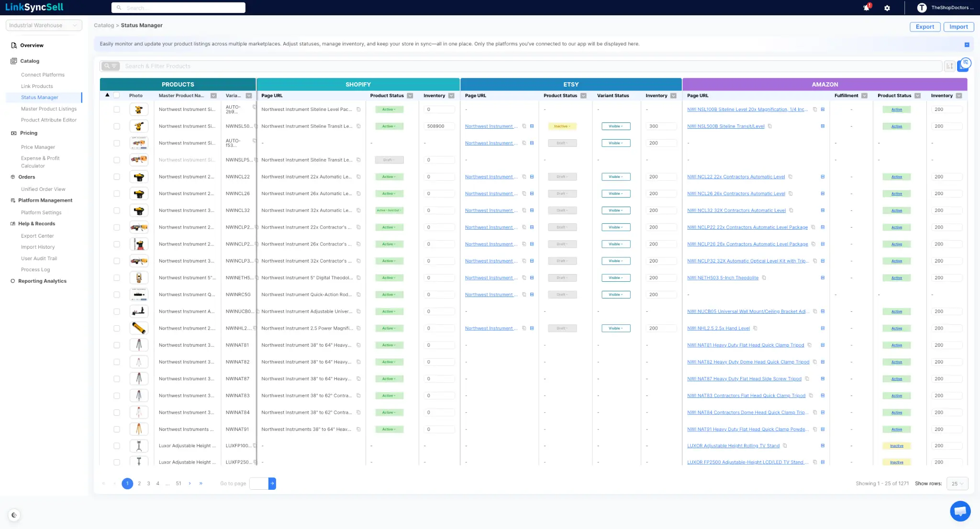Jump to last page double arrow
Image resolution: width=980 pixels, height=529 pixels.
200,484
